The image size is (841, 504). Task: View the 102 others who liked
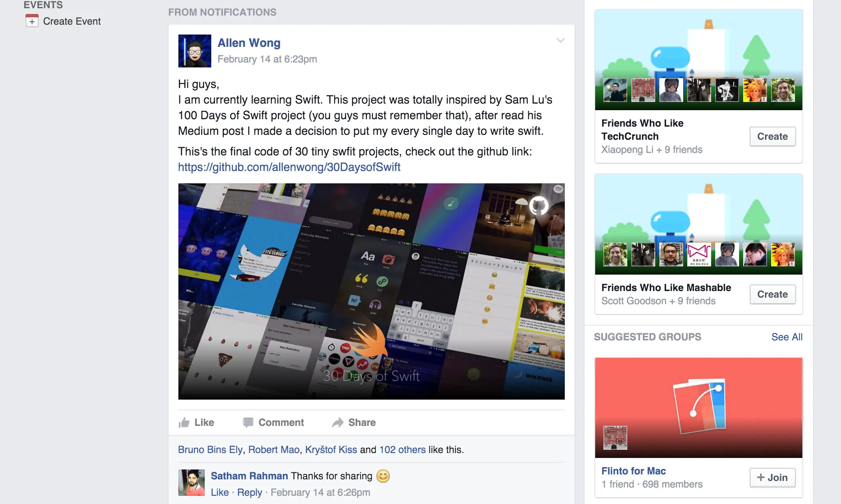[402, 450]
